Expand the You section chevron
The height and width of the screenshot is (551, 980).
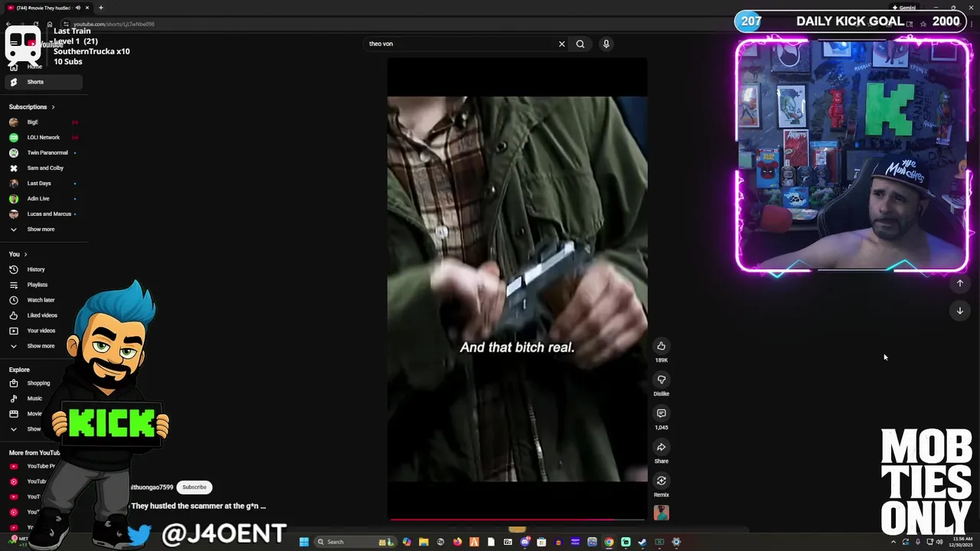coord(25,254)
